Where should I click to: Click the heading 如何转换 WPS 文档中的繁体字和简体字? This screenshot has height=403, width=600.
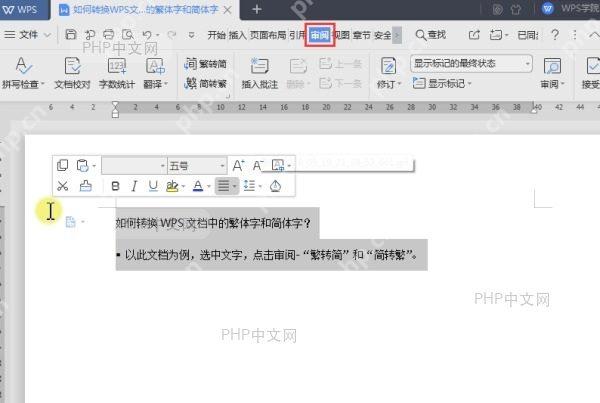(214, 223)
